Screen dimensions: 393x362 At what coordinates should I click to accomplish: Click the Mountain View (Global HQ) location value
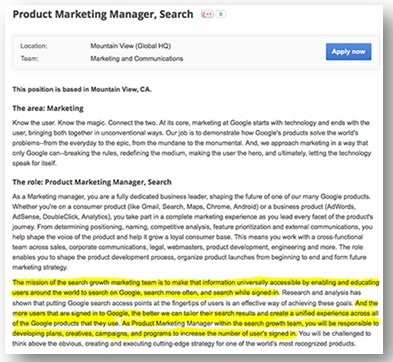131,46
